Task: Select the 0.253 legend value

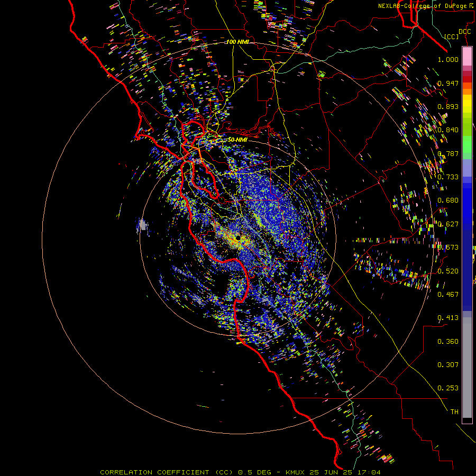Action: click(x=448, y=388)
